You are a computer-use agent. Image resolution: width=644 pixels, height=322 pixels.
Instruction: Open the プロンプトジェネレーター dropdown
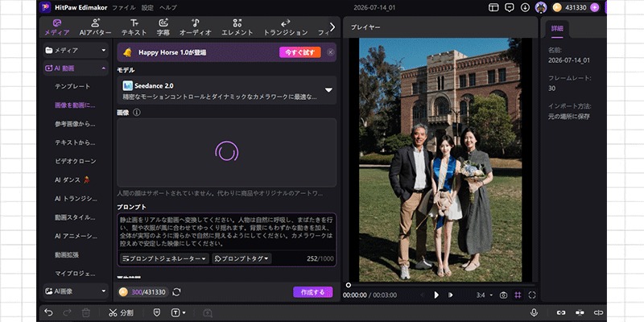(x=165, y=258)
